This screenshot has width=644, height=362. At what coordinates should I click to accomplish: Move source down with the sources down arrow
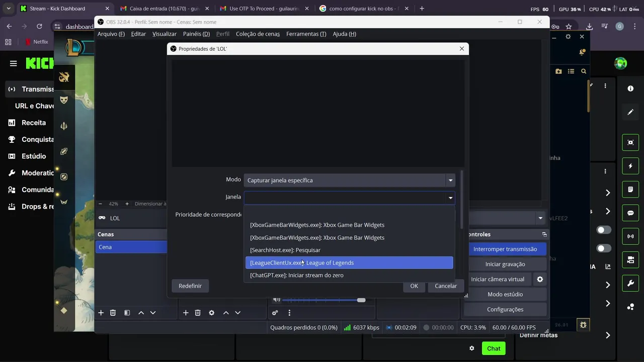tap(238, 313)
